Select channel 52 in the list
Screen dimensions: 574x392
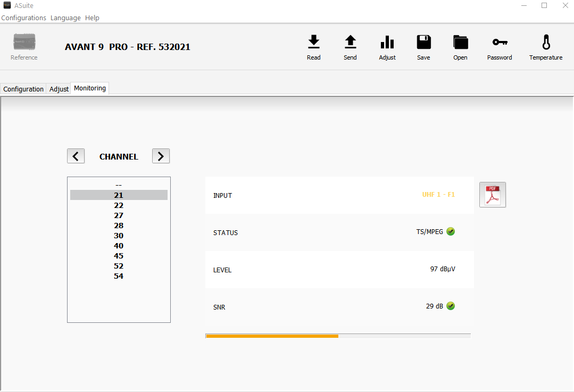point(119,266)
